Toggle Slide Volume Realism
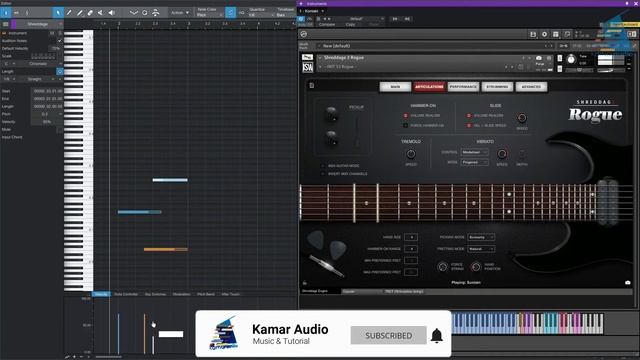Image resolution: width=640 pixels, height=360 pixels. coord(469,116)
